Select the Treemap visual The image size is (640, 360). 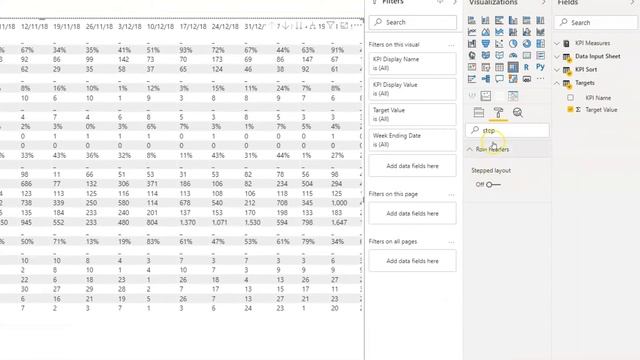(x=540, y=44)
